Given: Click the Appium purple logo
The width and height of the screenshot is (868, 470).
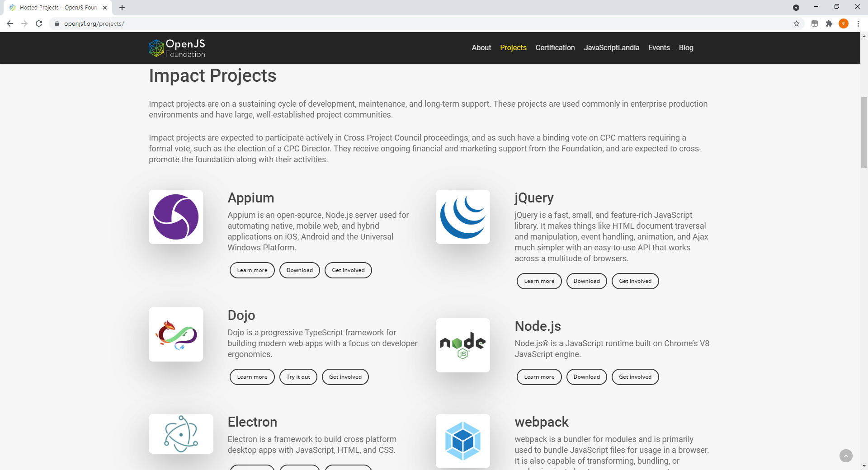Looking at the screenshot, I should coord(176,217).
